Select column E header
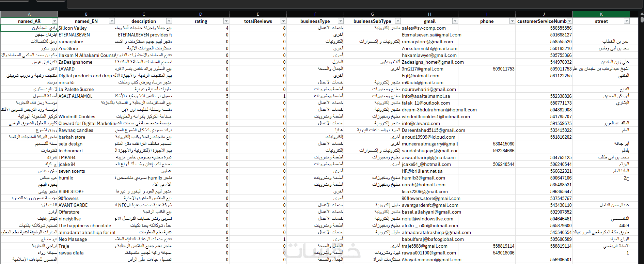Viewport: 644px width, 264px height. pyautogui.click(x=258, y=14)
